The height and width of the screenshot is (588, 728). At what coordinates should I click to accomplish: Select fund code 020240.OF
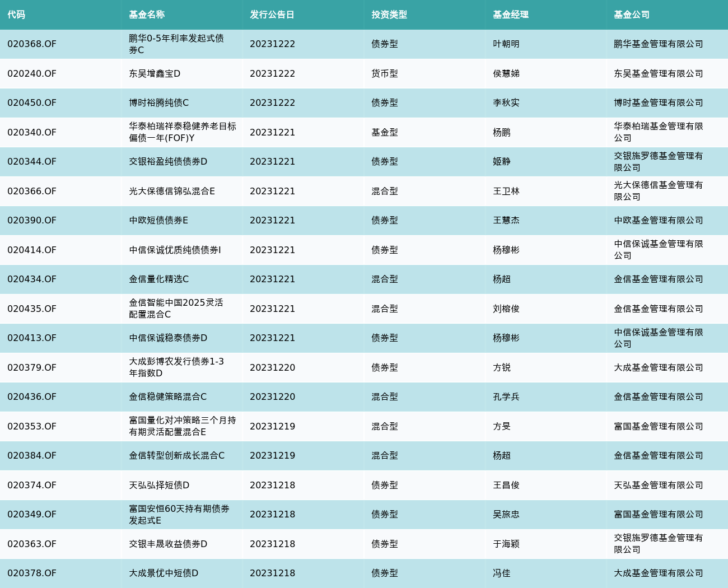pyautogui.click(x=32, y=73)
